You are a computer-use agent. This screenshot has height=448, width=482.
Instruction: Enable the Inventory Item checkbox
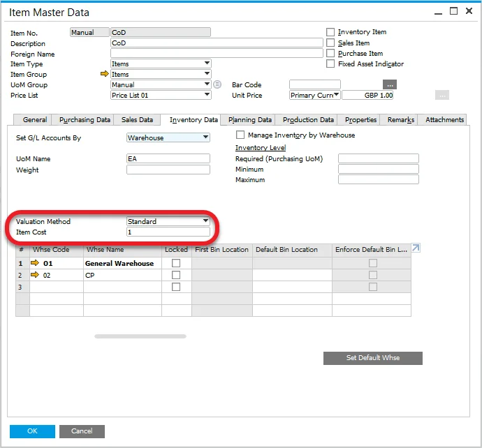(x=331, y=32)
